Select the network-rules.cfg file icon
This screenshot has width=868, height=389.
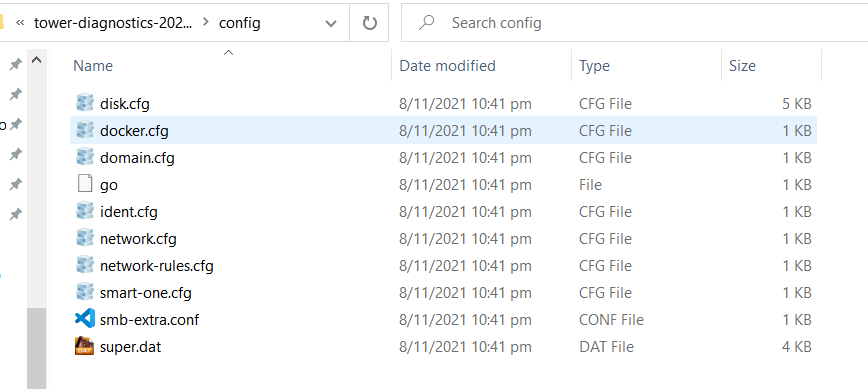pyautogui.click(x=85, y=265)
